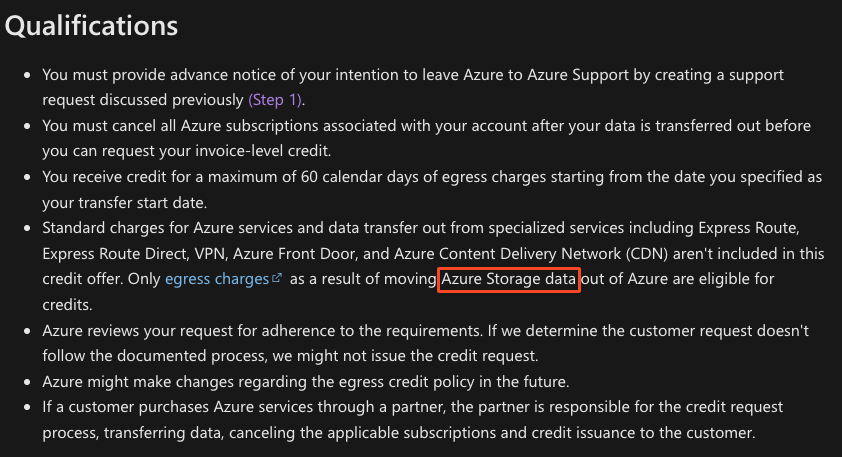The image size is (842, 457).
Task: Click the Qualifications heading
Action: (x=91, y=25)
